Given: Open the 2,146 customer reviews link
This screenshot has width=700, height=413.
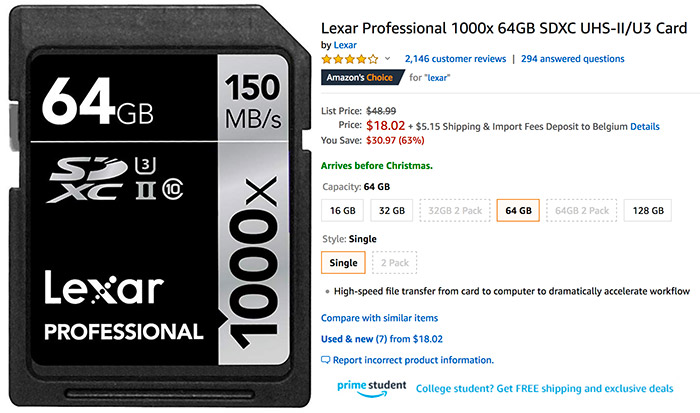Looking at the screenshot, I should coord(455,59).
